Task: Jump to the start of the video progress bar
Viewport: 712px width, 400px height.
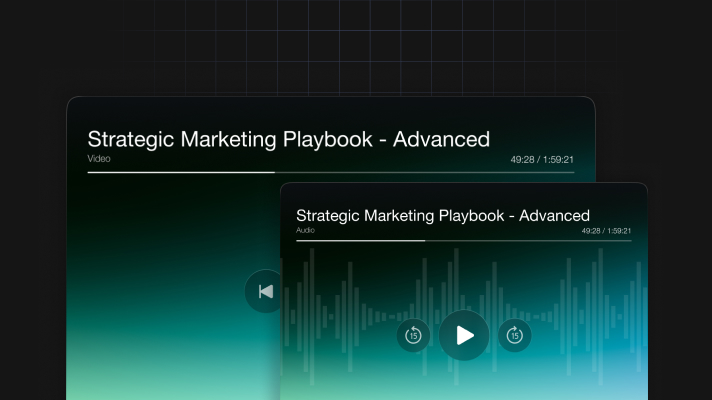Action: coord(90,172)
